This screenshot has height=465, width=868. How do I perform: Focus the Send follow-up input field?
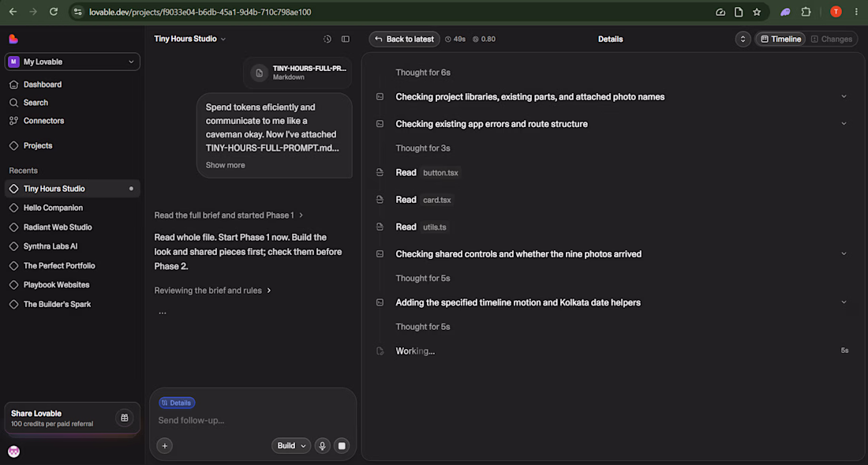(x=253, y=421)
